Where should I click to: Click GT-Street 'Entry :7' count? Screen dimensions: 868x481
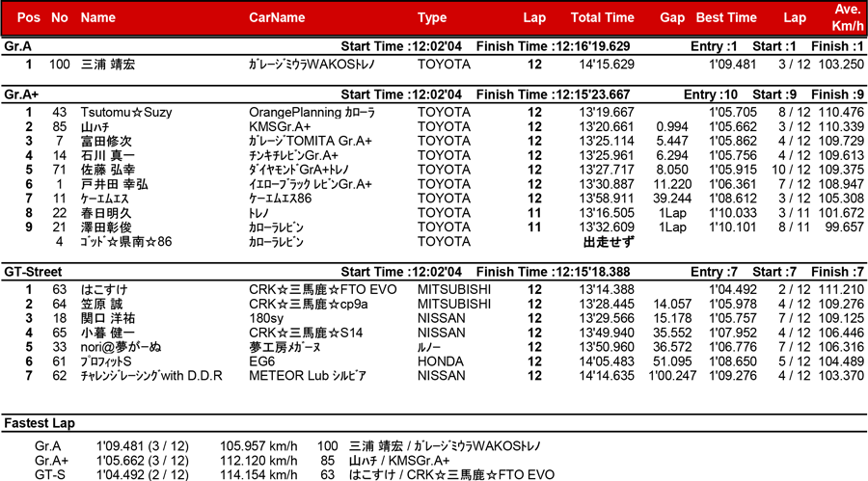click(x=714, y=272)
